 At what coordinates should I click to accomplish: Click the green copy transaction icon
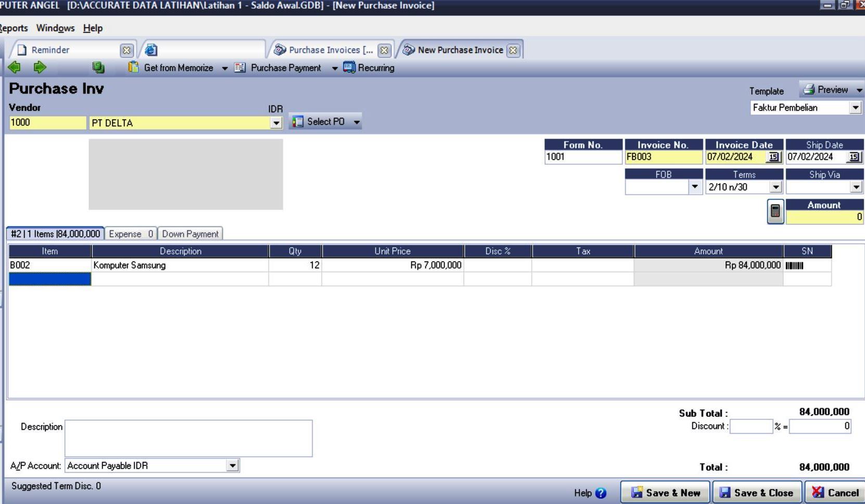coord(98,68)
